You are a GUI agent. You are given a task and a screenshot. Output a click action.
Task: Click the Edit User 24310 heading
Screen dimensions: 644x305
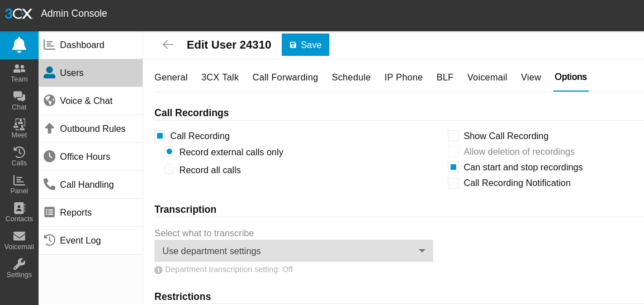tap(229, 45)
